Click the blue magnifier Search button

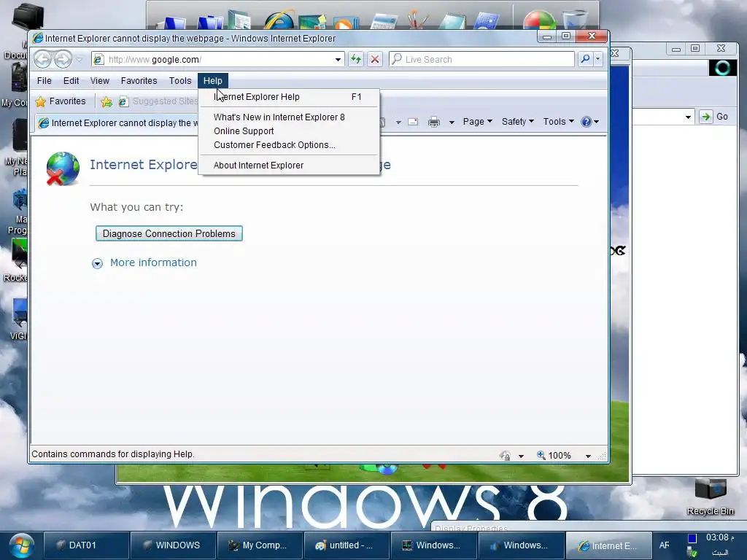(x=585, y=59)
